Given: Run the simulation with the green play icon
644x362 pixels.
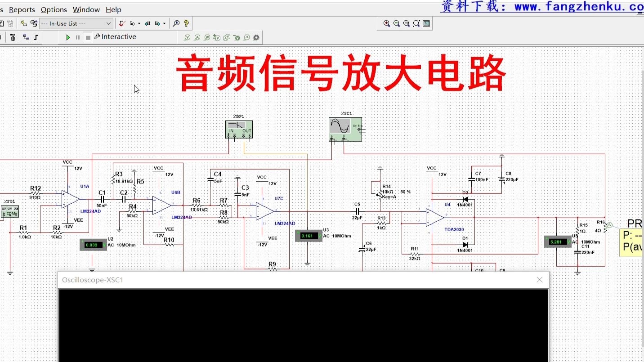Looking at the screenshot, I should coord(69,37).
